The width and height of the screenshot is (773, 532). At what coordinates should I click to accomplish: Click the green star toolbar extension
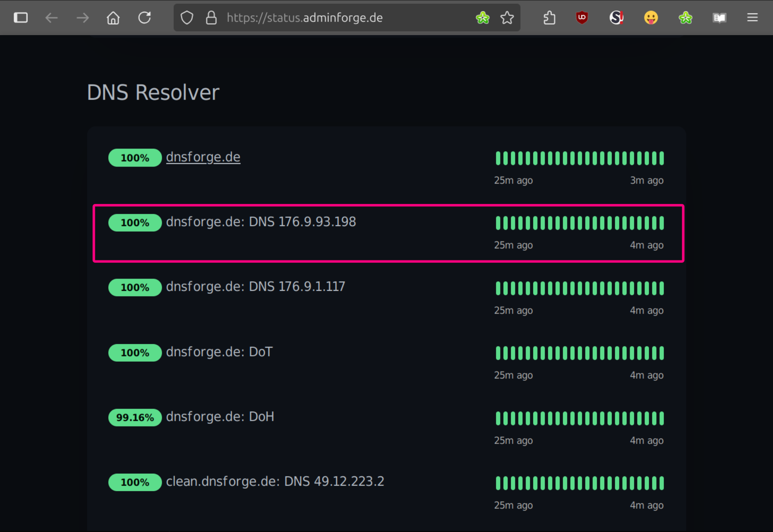tap(685, 18)
